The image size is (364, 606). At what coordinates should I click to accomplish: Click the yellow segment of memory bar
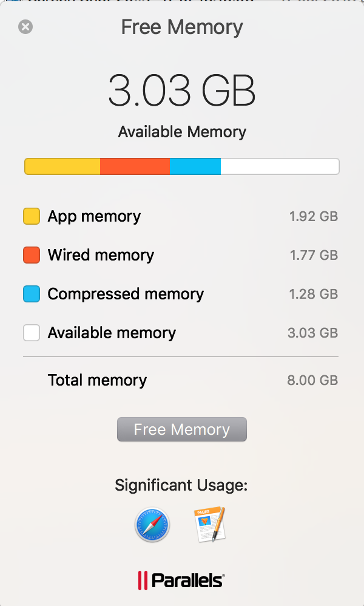pos(62,166)
